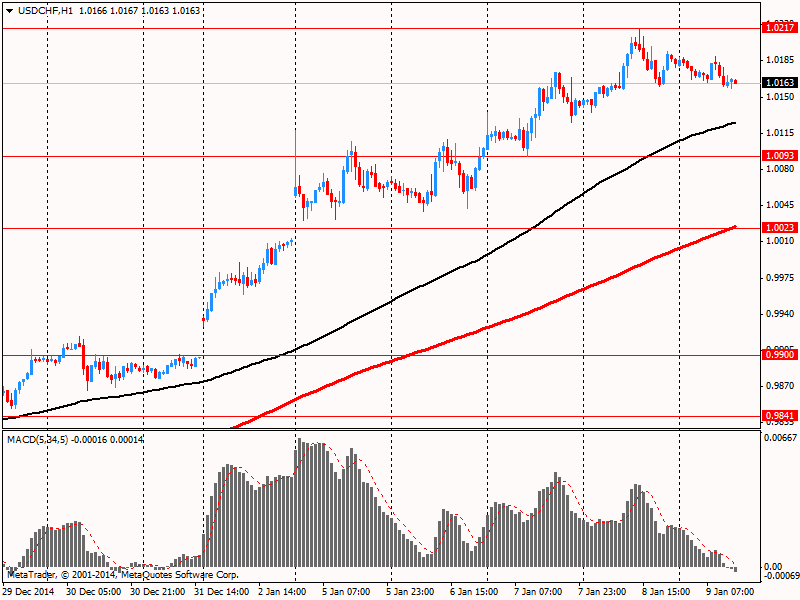The image size is (800, 600).
Task: Click the triangle arrow beside USDCHF,H1
Action: (x=9, y=11)
